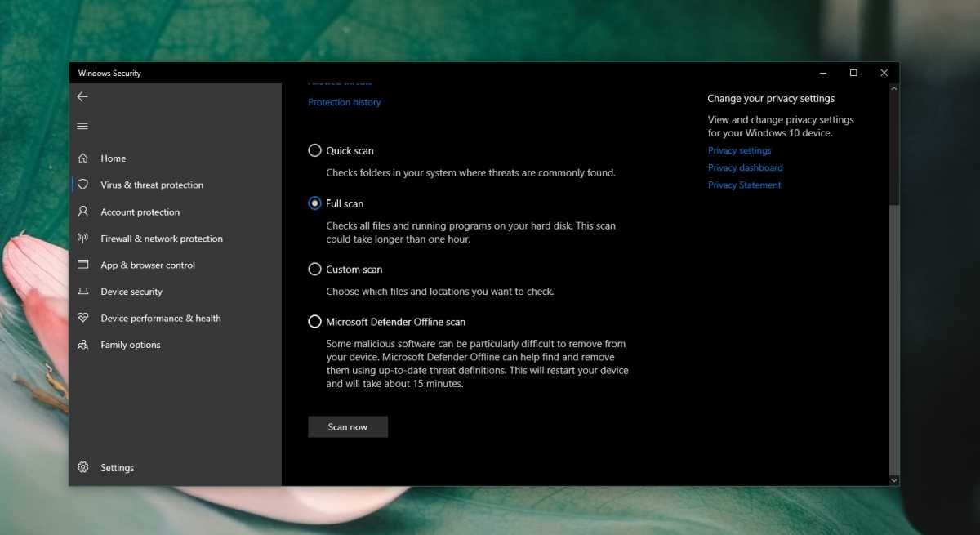Expand the hamburger navigation menu
The image size is (980, 535).
[82, 126]
